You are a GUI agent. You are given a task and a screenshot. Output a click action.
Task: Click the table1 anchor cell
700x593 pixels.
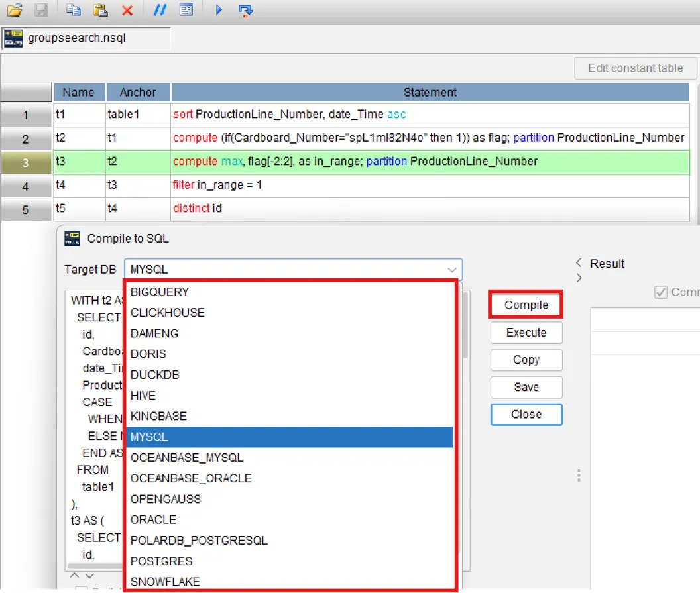click(138, 115)
